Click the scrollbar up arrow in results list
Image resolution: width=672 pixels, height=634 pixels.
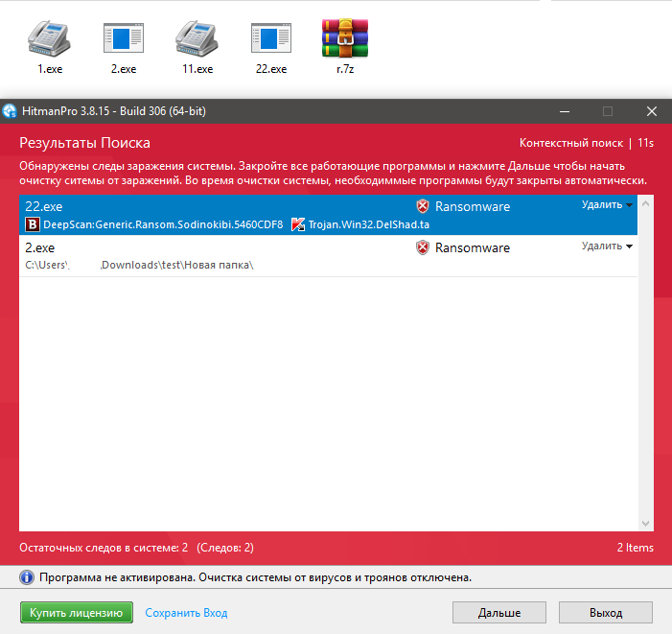[645, 203]
